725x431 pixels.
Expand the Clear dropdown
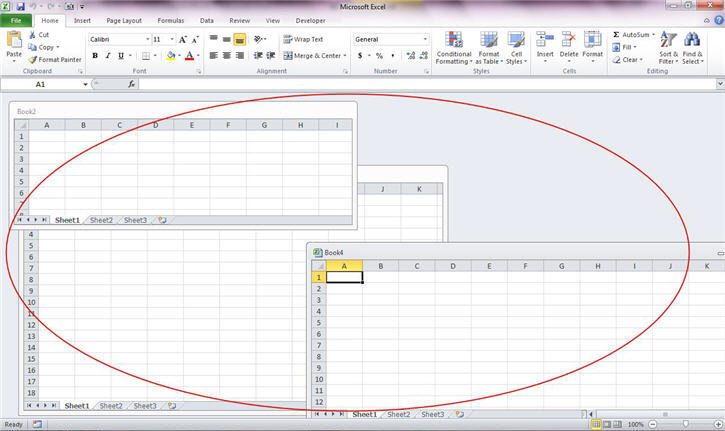point(641,60)
